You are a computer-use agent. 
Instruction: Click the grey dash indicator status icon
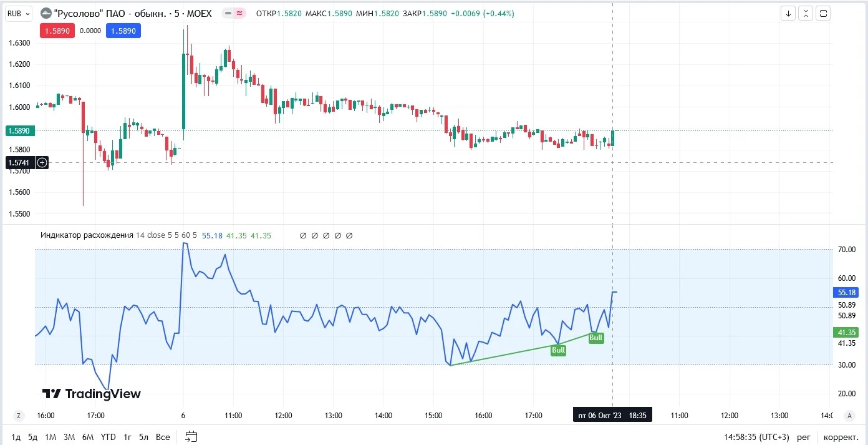228,13
